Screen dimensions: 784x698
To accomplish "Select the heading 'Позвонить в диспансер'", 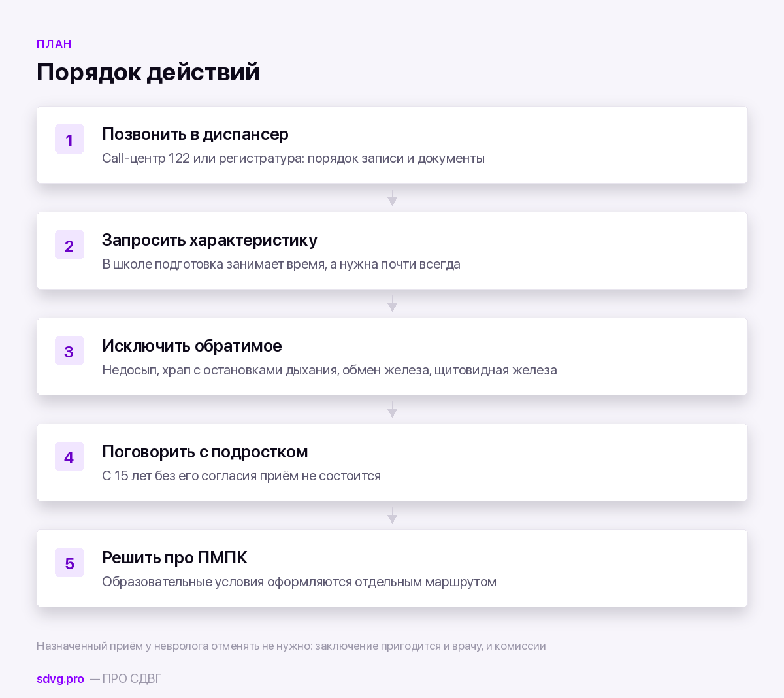I will 195,134.
